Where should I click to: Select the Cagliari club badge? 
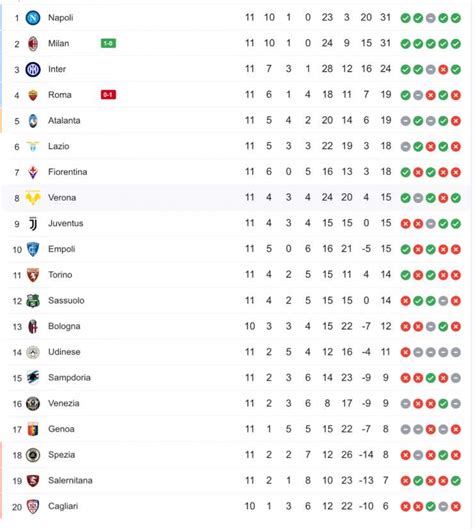coord(33,507)
